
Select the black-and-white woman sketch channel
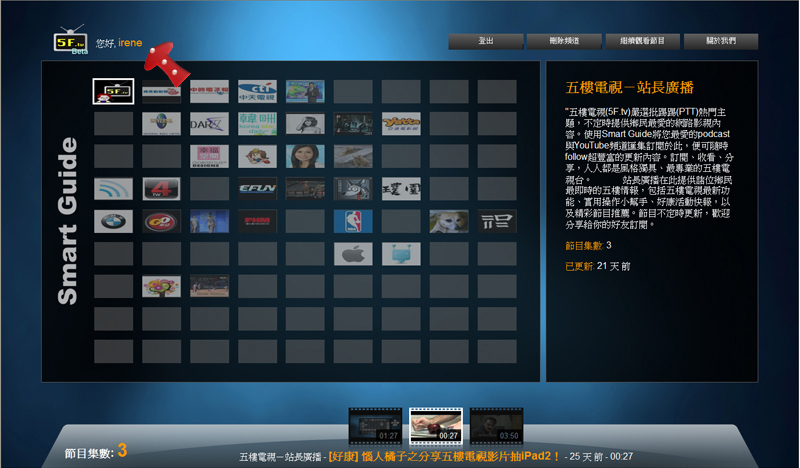305,124
